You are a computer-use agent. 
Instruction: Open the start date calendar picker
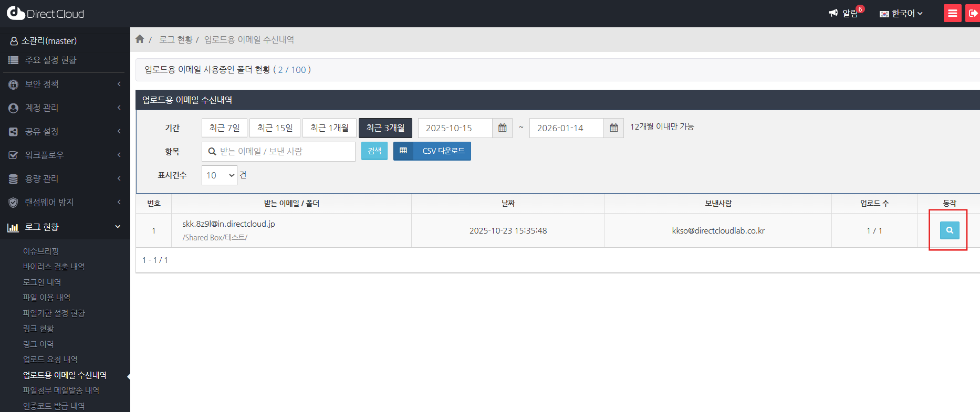click(x=502, y=128)
